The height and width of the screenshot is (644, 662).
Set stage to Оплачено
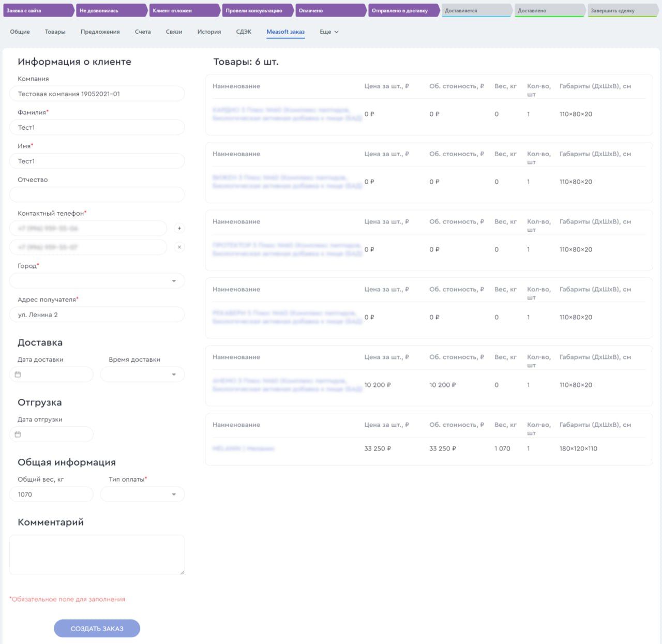[329, 11]
